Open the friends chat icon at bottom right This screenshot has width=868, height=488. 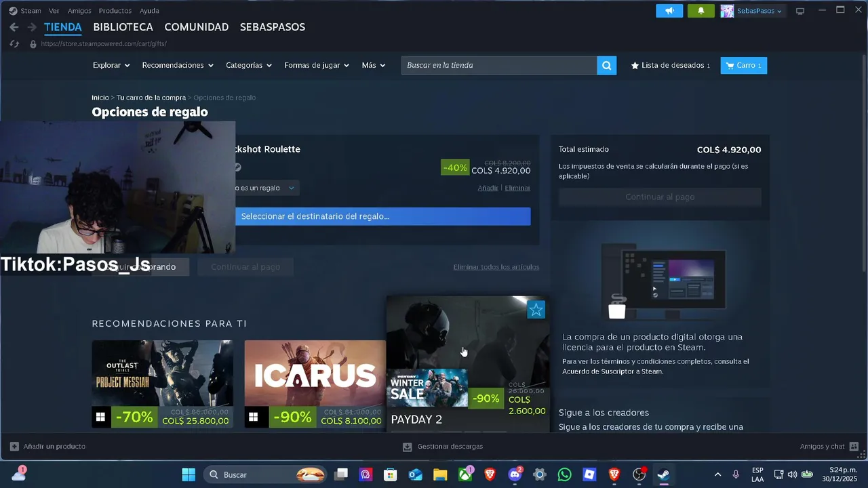tap(854, 447)
